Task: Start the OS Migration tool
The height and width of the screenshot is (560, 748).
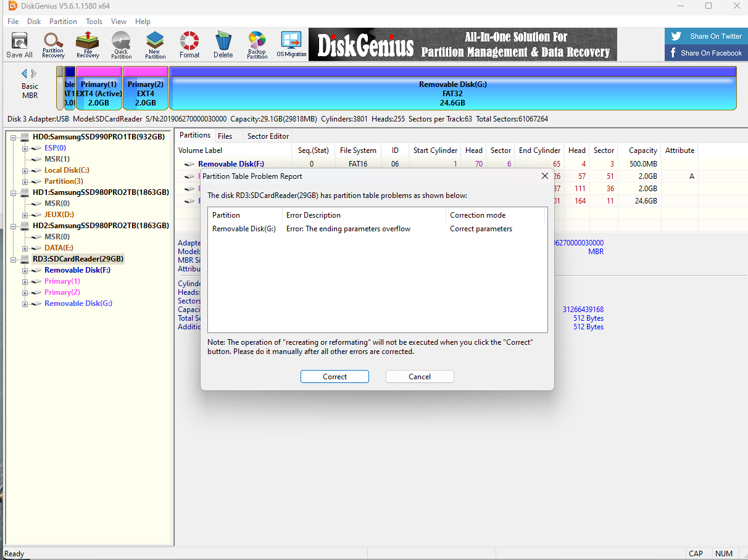Action: (291, 45)
